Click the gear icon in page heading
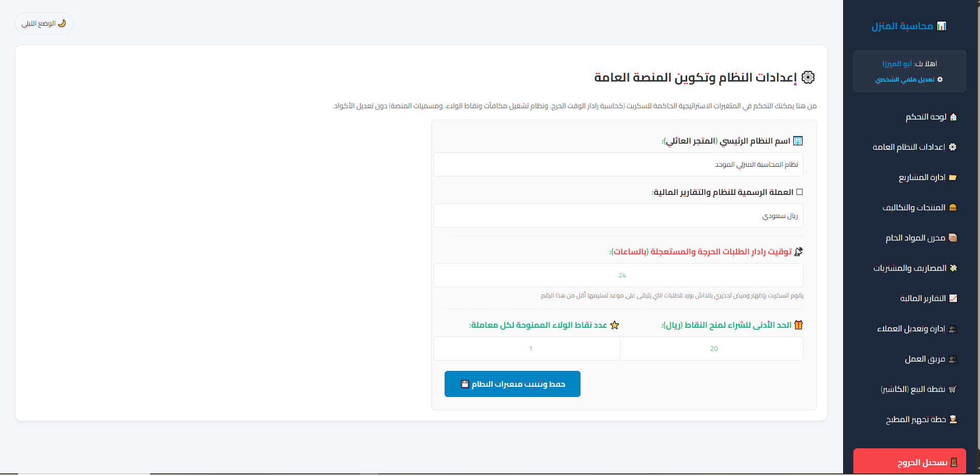The width and height of the screenshot is (980, 476). click(808, 77)
